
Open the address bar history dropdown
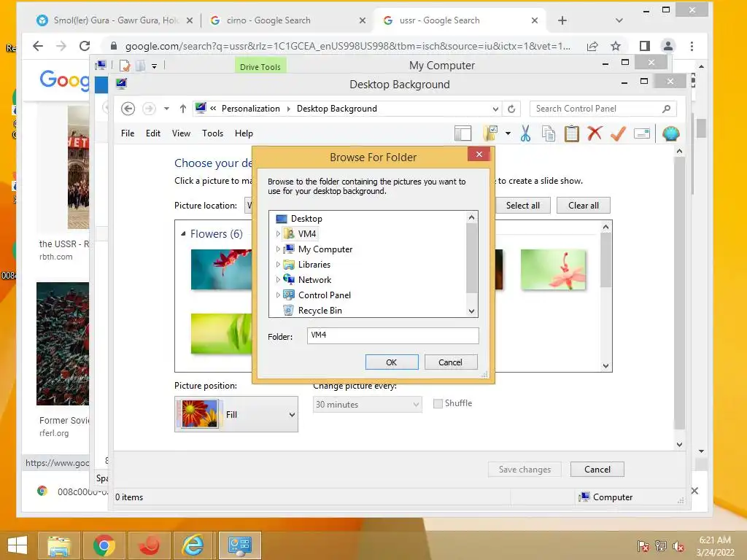(x=495, y=109)
